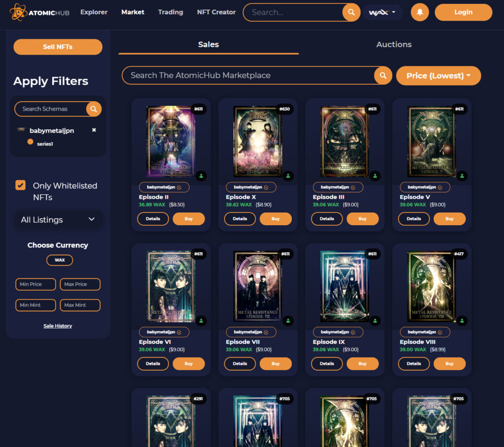Toggle the WAX currency option
The height and width of the screenshot is (447, 504).
[60, 260]
